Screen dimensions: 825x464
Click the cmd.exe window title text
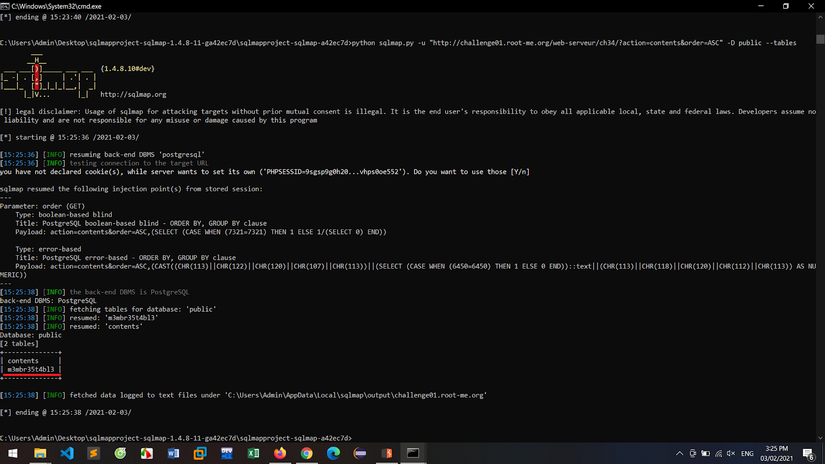(x=56, y=6)
